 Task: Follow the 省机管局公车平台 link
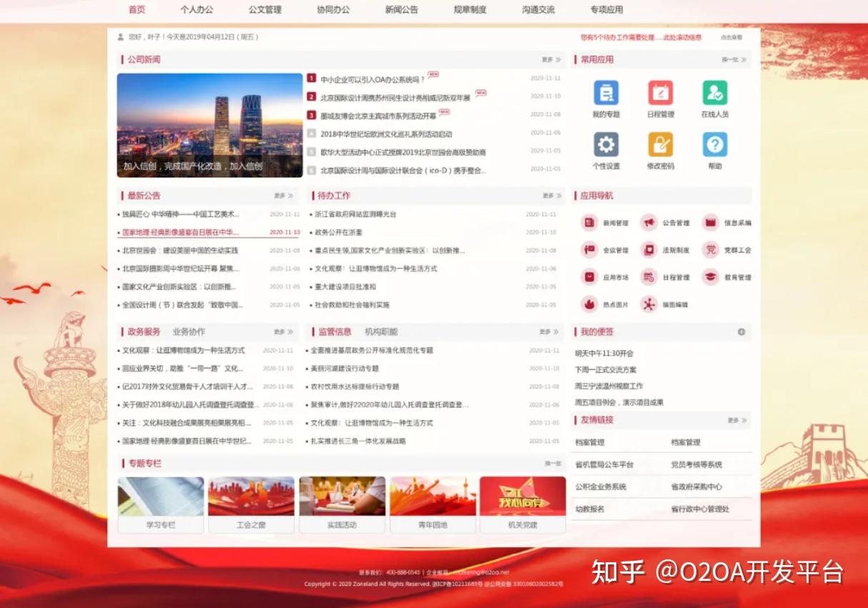pyautogui.click(x=604, y=465)
